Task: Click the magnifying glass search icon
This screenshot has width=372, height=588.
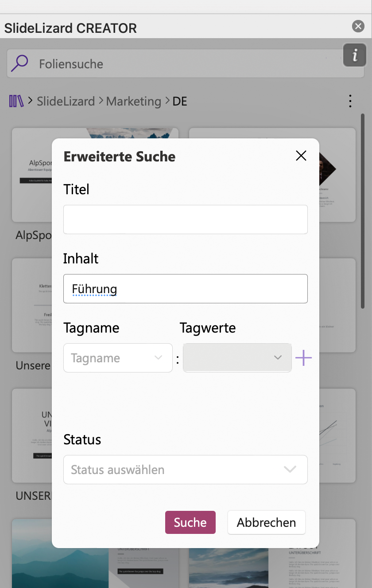Action: click(x=19, y=63)
